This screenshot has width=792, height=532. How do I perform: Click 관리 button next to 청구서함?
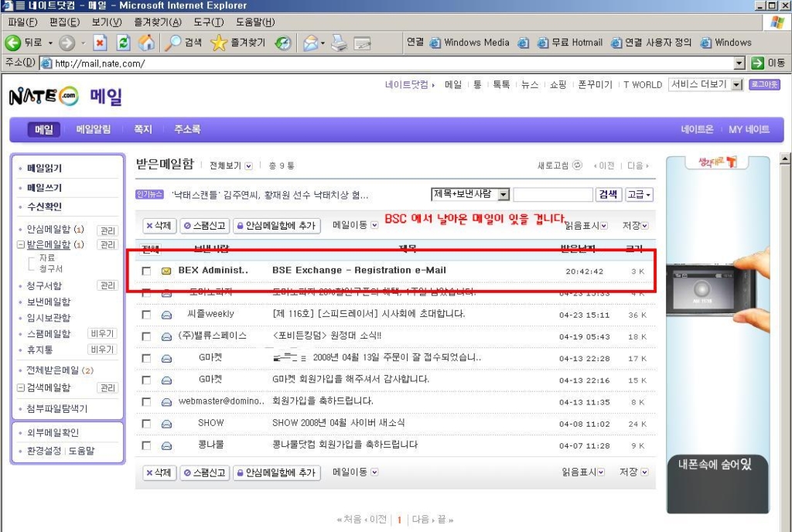(107, 285)
